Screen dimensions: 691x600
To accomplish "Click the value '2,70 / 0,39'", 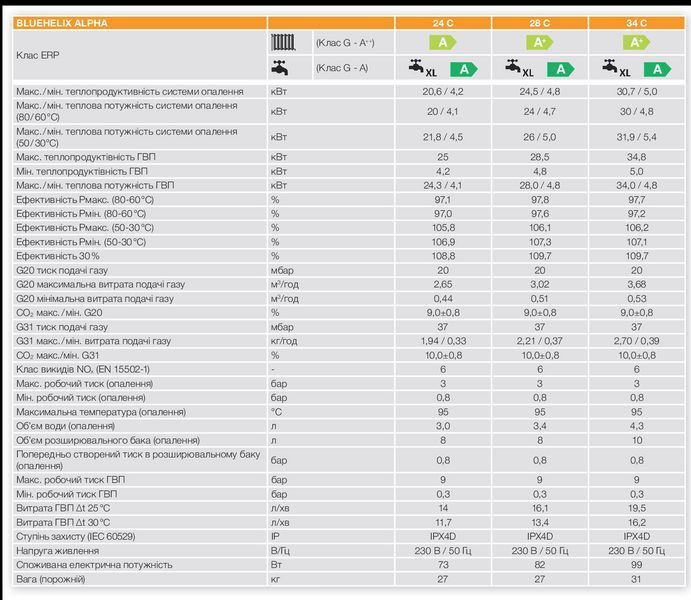I will click(636, 341).
